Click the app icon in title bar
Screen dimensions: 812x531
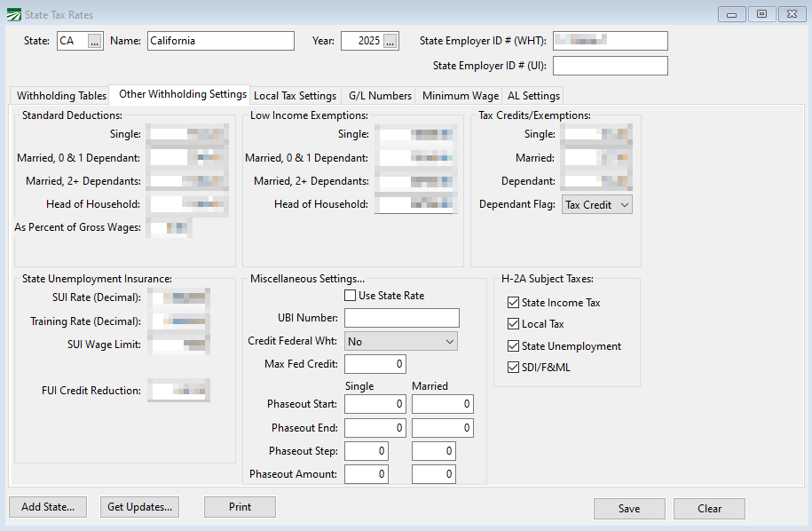(x=12, y=15)
